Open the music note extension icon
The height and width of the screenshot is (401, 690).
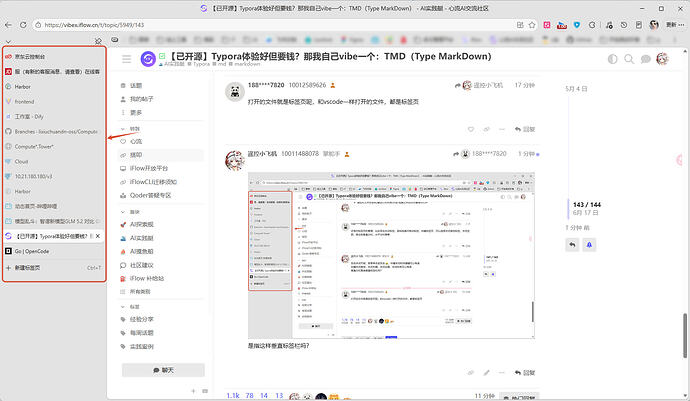609,25
